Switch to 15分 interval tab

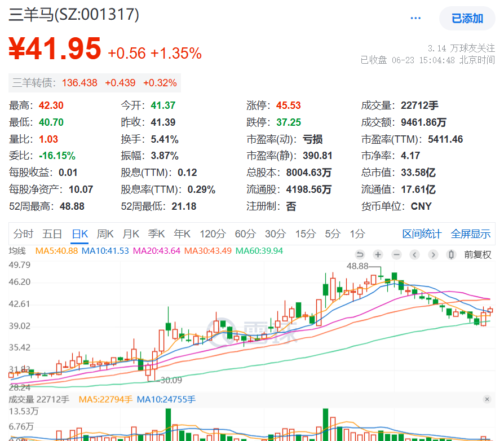306,233
